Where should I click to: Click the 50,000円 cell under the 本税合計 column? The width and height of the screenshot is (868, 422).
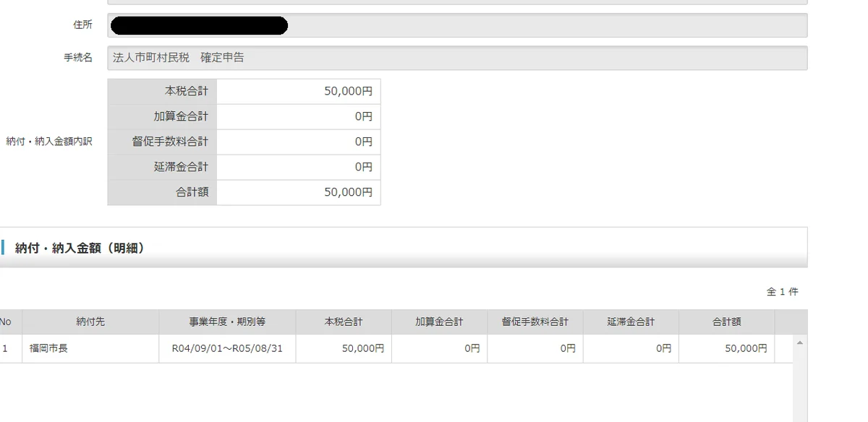click(344, 348)
